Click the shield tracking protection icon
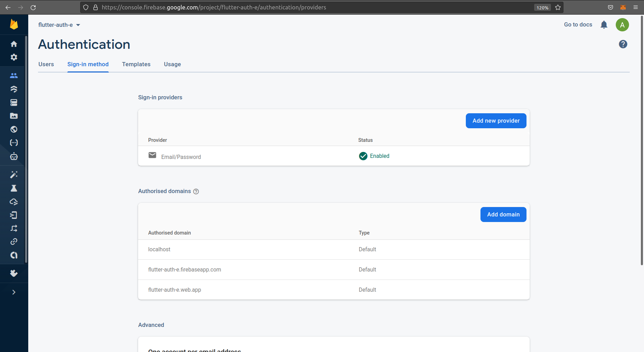 pos(86,7)
